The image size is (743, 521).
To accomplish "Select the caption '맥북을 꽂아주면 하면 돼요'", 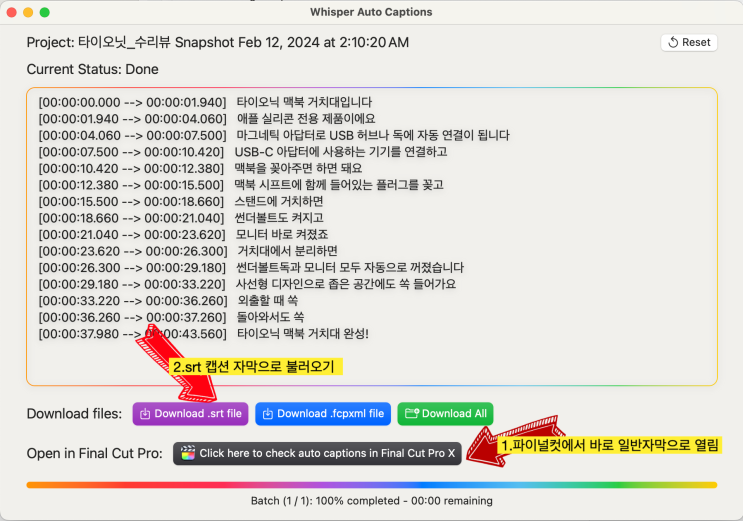I will tap(299, 169).
